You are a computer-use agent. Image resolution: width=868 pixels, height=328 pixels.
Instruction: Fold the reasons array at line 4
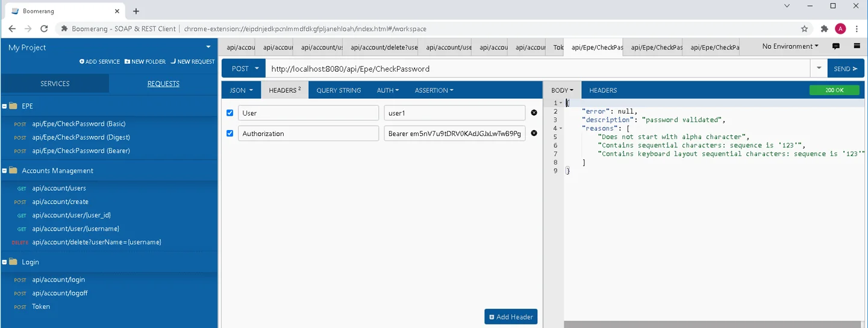click(561, 128)
